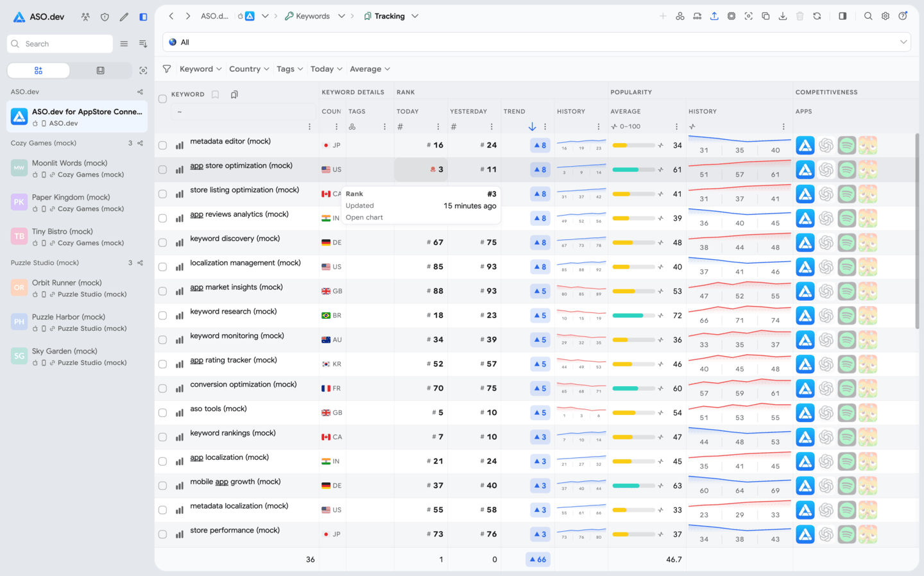Click the pencil edit icon in sidebar header
924x576 pixels.
coord(124,17)
